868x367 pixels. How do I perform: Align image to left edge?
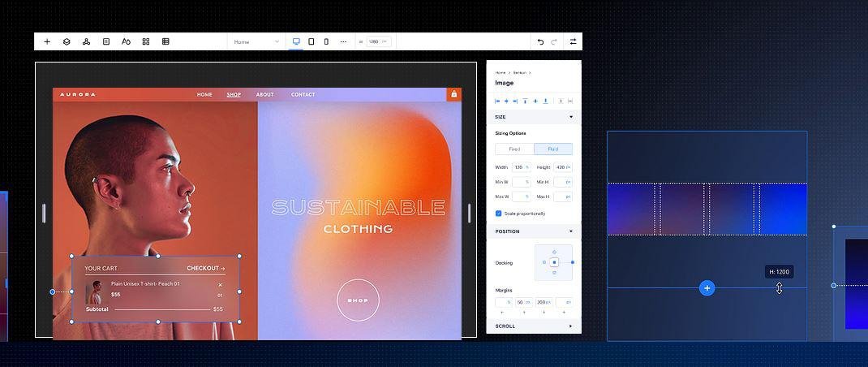497,101
